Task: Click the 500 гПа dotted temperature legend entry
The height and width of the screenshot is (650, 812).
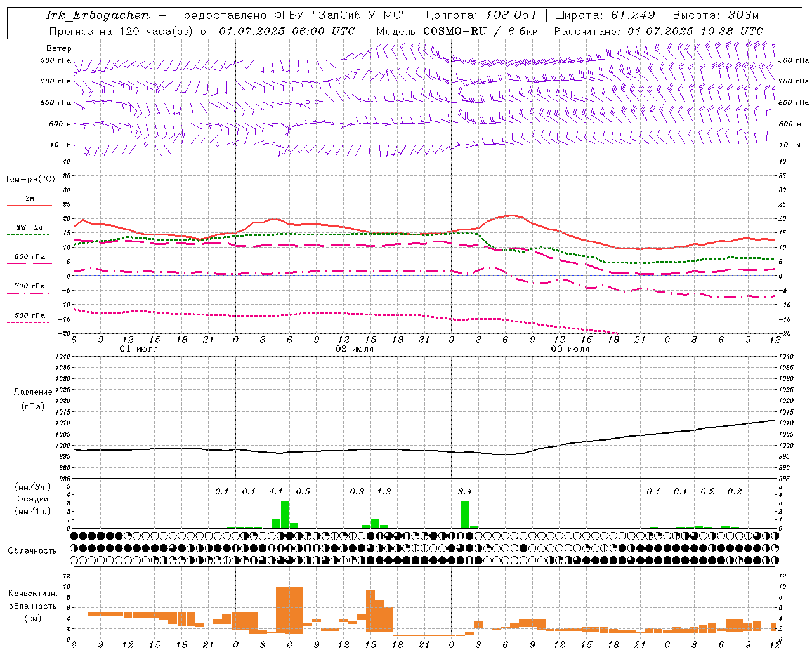Action: click(30, 318)
